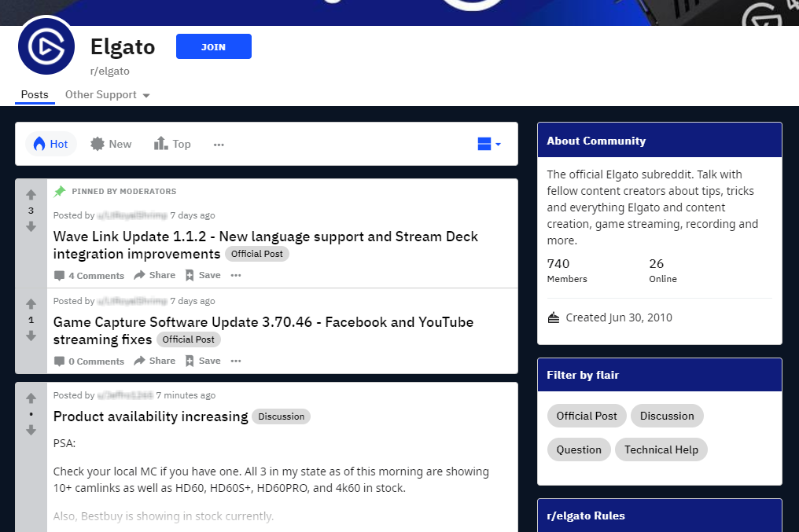Upvote the Game Capture Software Update post

pyautogui.click(x=31, y=304)
